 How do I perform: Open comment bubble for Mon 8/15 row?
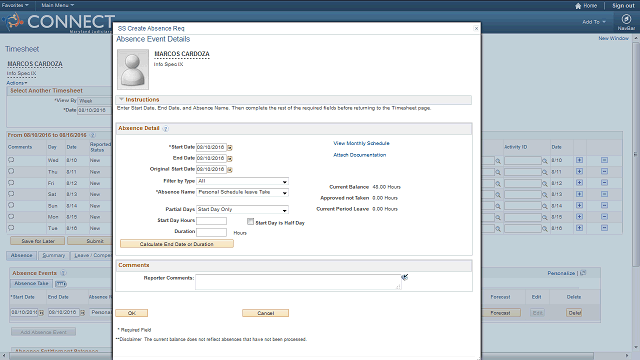coord(11,217)
